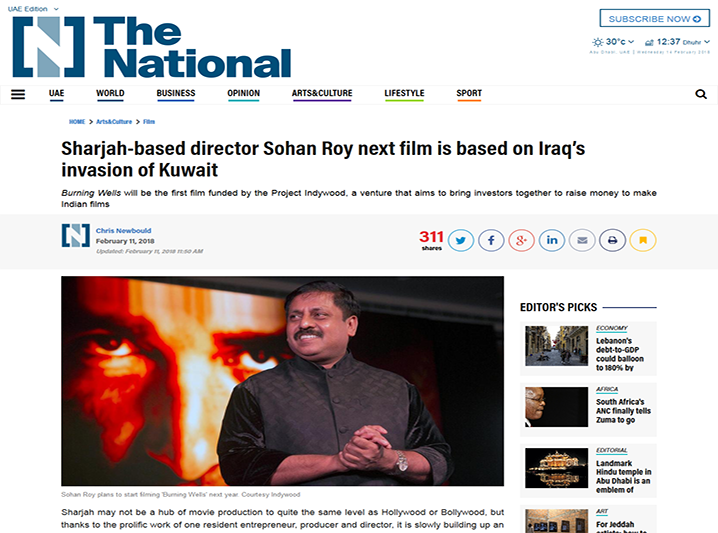Select the Sport menu item
The height and width of the screenshot is (533, 718).
[469, 94]
